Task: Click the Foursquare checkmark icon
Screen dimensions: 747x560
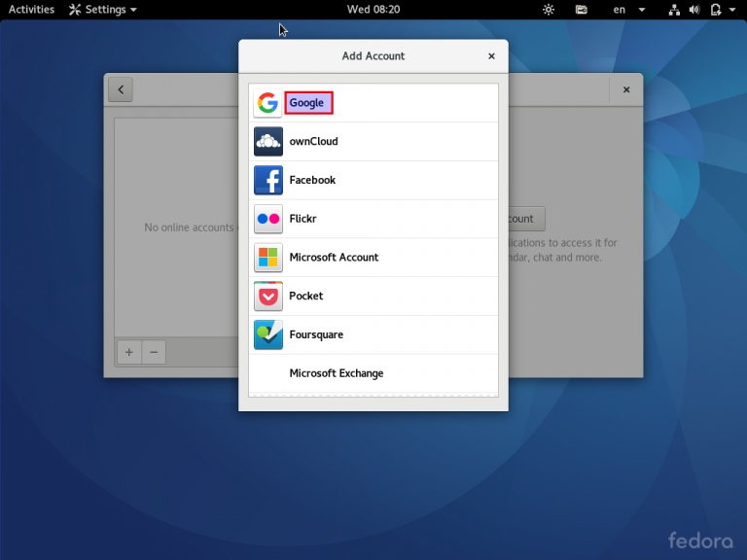Action: click(267, 334)
